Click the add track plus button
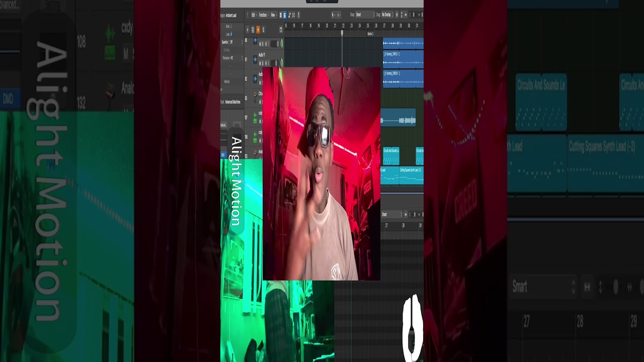Screen dimensions: 644x362 click(x=248, y=30)
